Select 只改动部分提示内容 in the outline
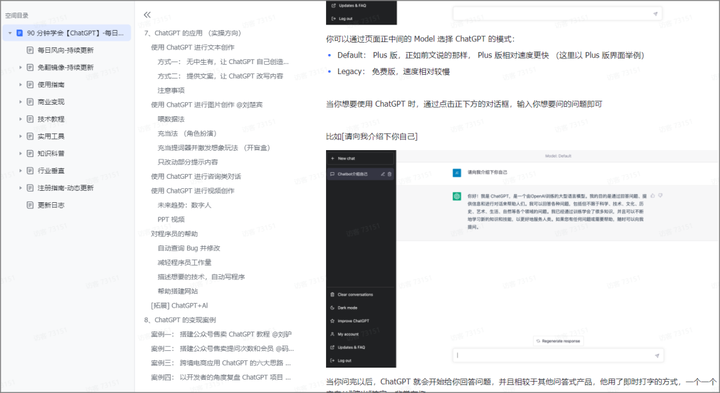This screenshot has height=393, width=720. (x=188, y=162)
